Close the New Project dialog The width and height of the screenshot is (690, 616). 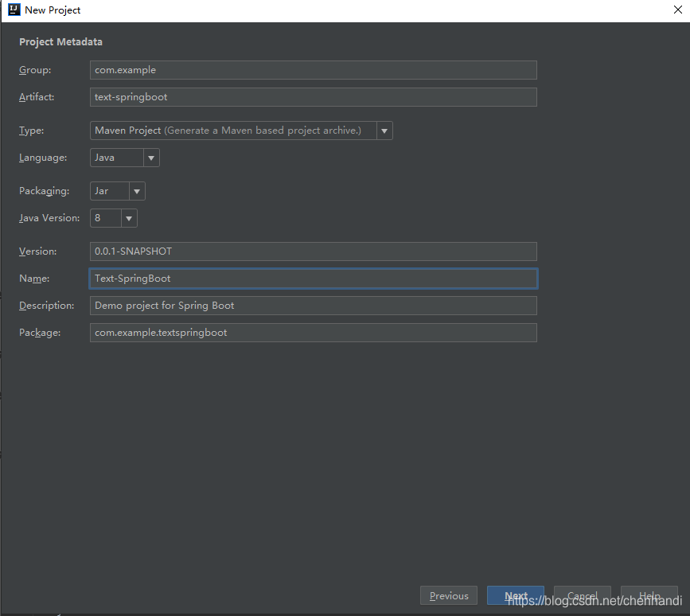[x=678, y=10]
